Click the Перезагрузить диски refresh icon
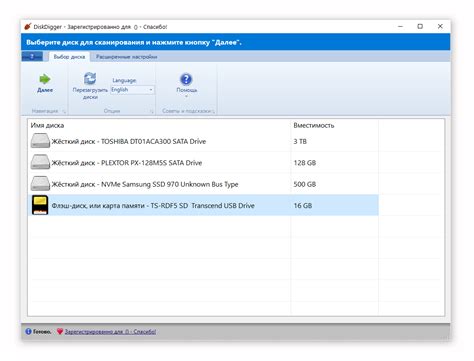Screen dimensions: 474x361 90,78
